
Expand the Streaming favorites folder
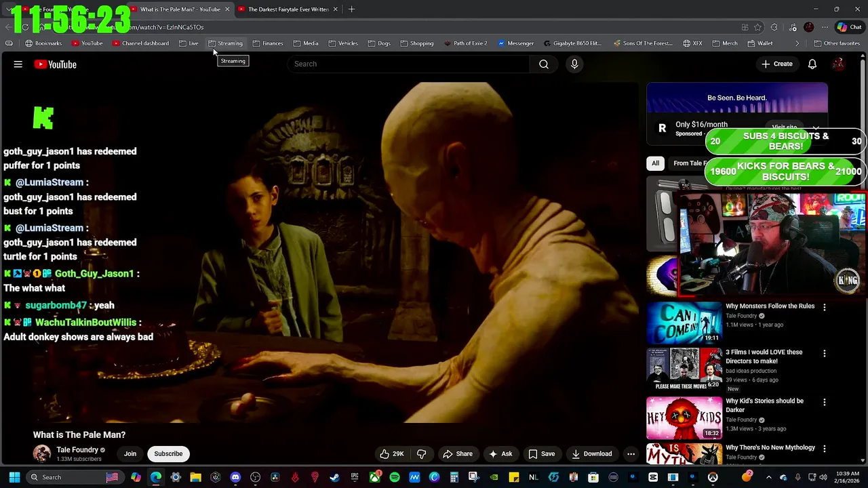click(x=226, y=43)
